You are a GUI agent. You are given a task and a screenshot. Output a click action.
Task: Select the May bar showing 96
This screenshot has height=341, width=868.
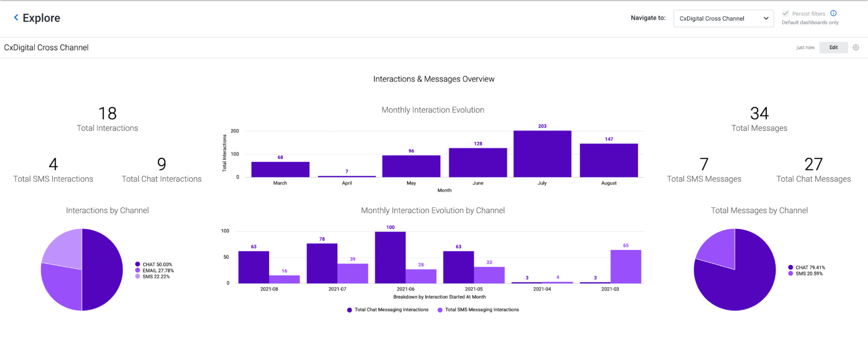click(x=411, y=166)
